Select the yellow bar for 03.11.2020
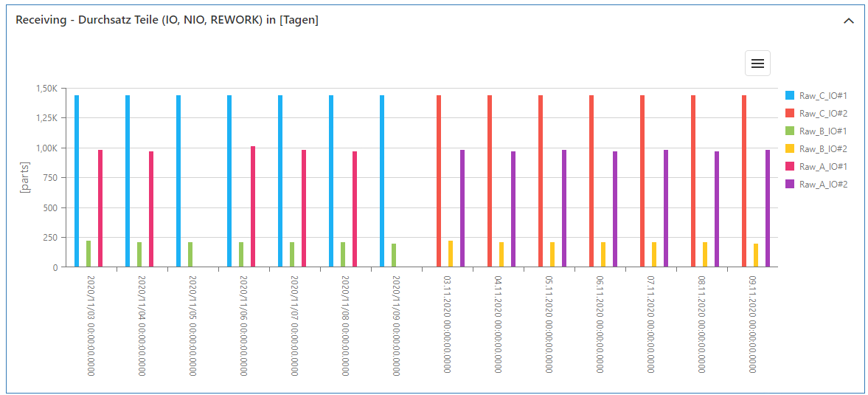This screenshot has width=868, height=395. (451, 254)
